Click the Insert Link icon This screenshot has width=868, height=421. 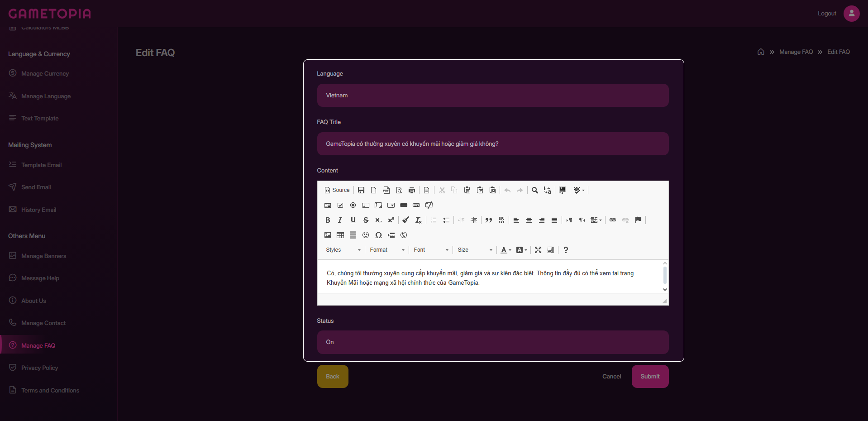(x=613, y=220)
